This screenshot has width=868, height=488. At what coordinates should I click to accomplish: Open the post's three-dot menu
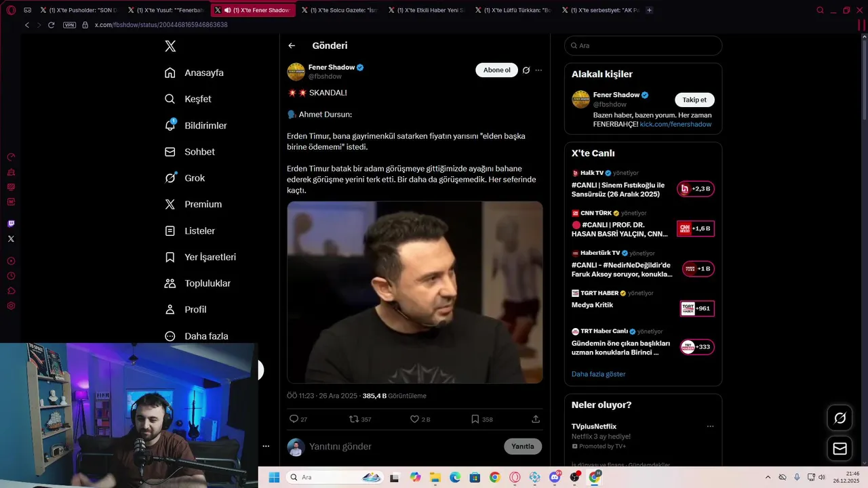[x=538, y=70]
